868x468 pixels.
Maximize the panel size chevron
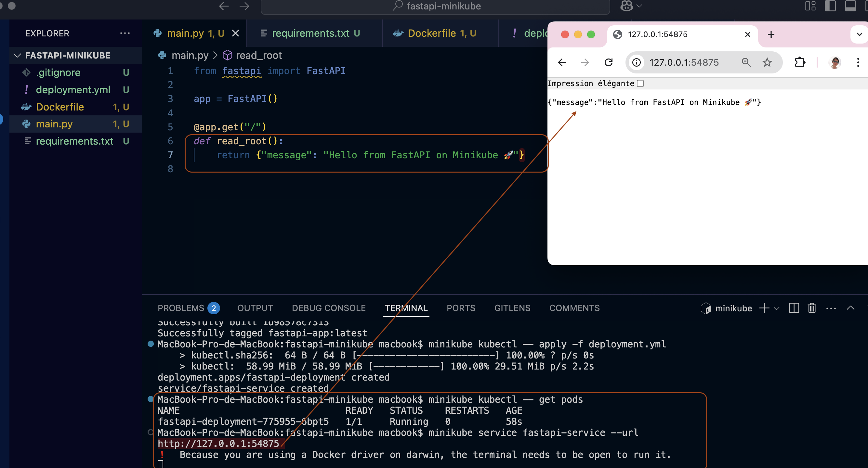tap(850, 308)
